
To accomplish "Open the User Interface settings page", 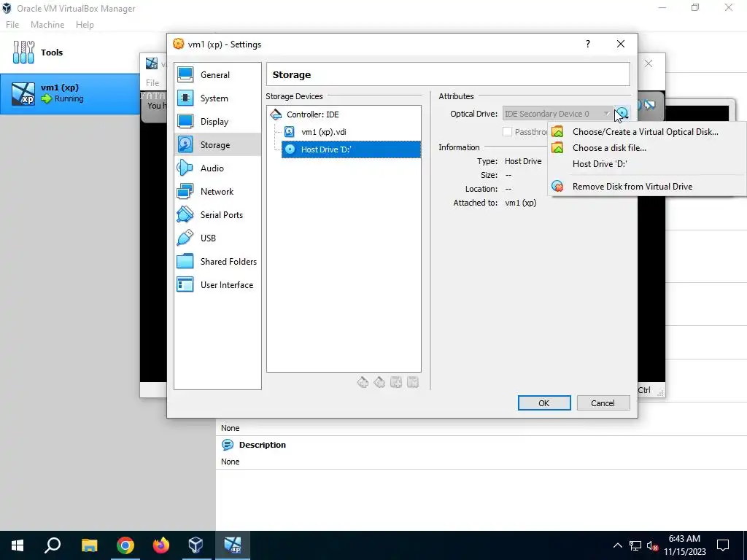I will point(217,285).
